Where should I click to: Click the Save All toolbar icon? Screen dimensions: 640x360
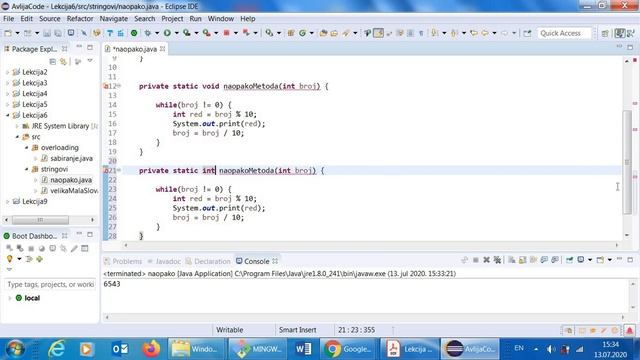click(58, 33)
